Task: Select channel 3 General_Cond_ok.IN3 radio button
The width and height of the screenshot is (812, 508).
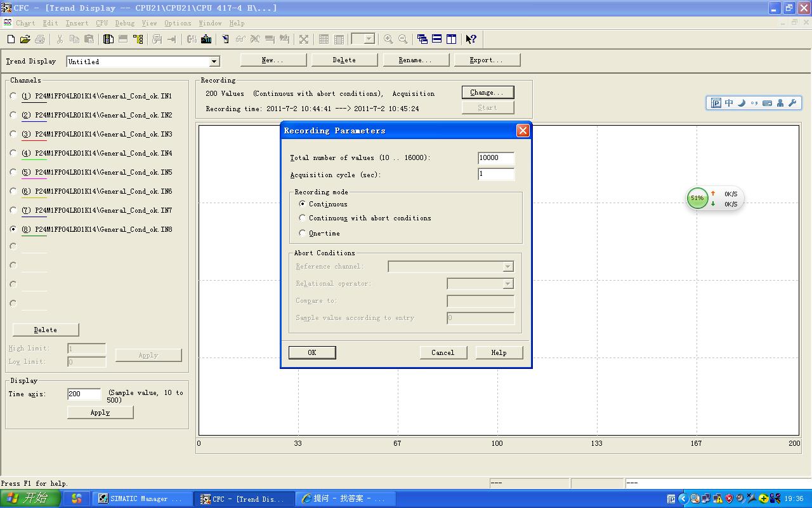Action: click(14, 134)
